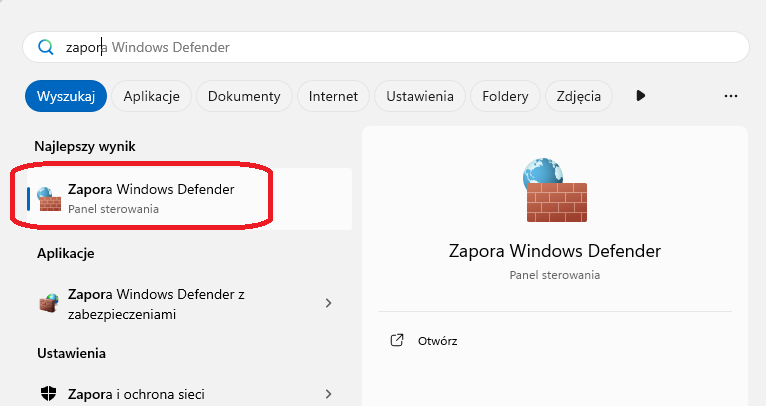Open the three-dot more options menu
The image size is (766, 406).
[731, 96]
